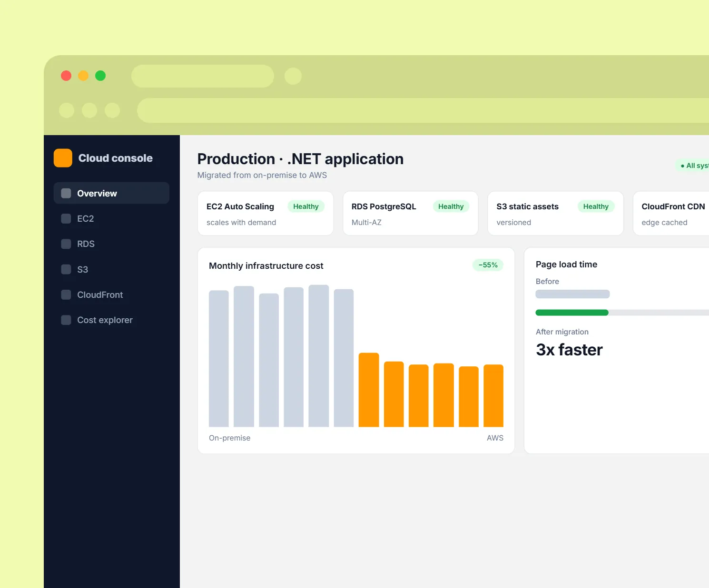Click the "edge cached" text

[664, 222]
